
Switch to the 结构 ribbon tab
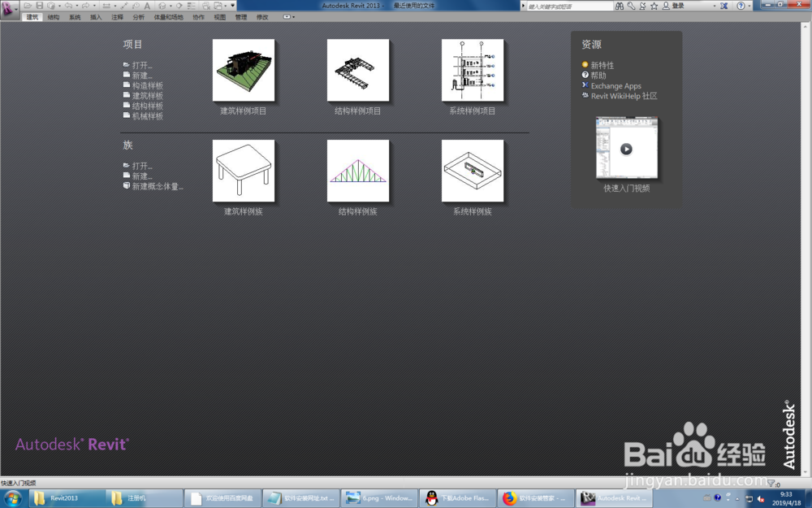click(x=54, y=17)
